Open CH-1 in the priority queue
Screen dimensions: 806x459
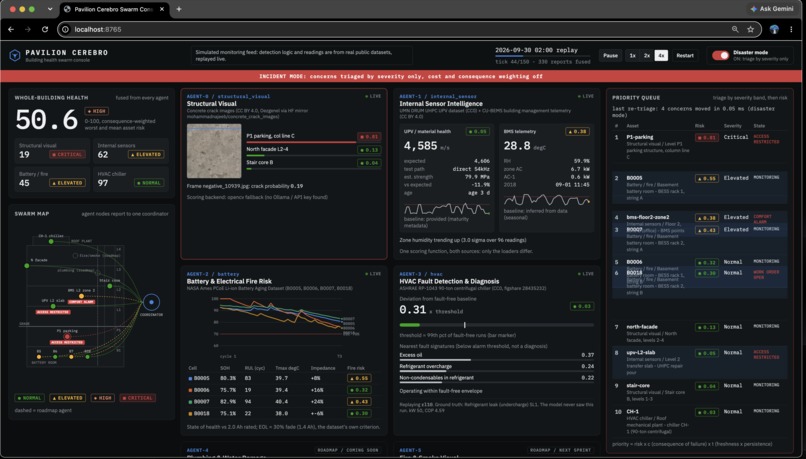pyautogui.click(x=700, y=421)
